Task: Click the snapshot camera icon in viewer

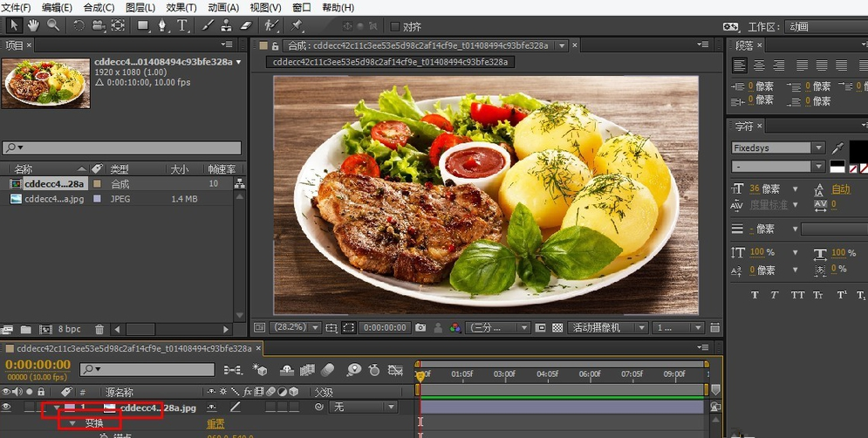Action: tap(420, 327)
